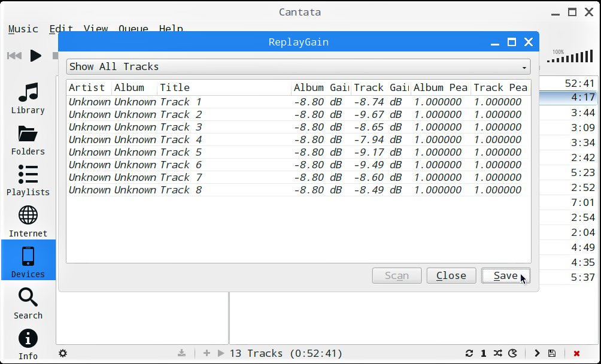Select the Track 8 row title
The width and height of the screenshot is (601, 364).
(181, 190)
